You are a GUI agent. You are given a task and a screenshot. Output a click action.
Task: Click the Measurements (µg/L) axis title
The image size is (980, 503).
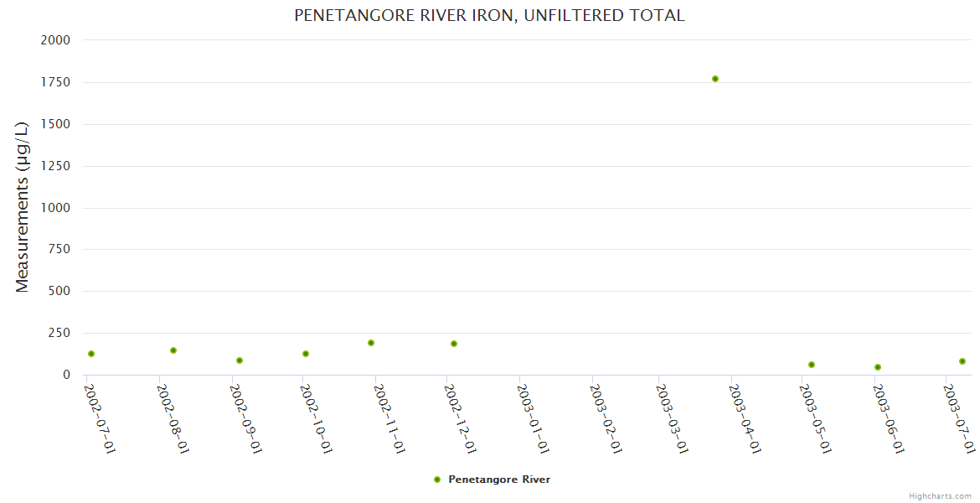23,206
